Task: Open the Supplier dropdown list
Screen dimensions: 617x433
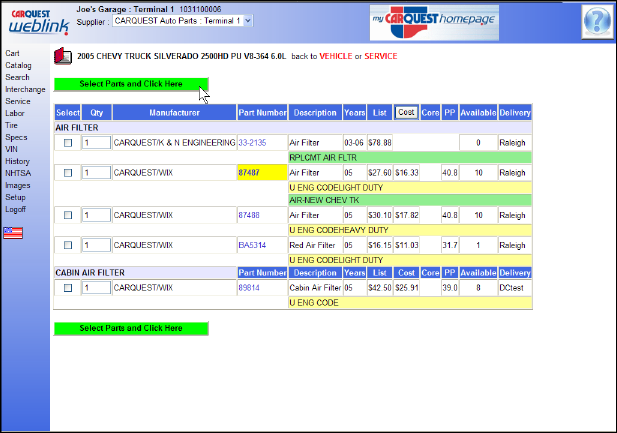Action: click(183, 21)
